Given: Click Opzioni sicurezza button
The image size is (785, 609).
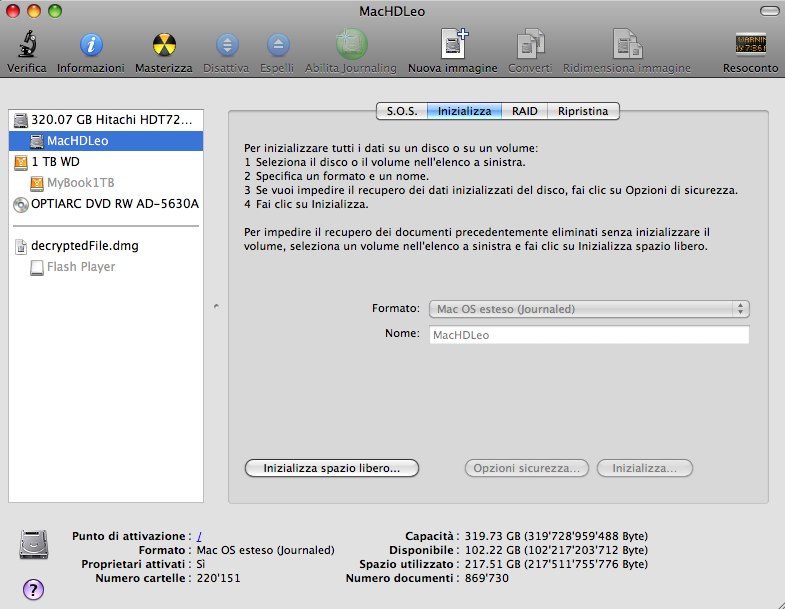Looking at the screenshot, I should tap(527, 468).
